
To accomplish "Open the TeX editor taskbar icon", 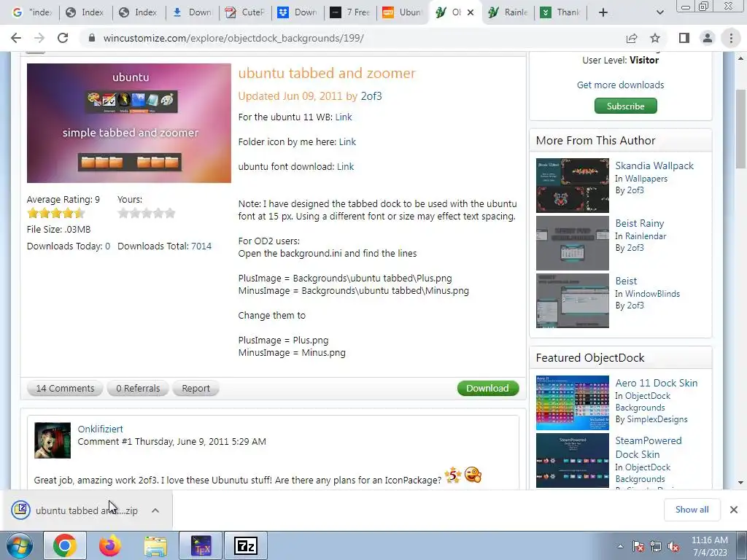I will click(x=201, y=545).
